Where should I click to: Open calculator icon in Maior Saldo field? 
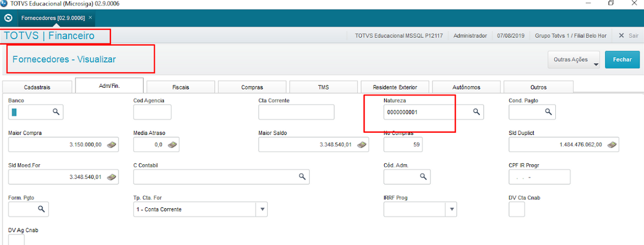(361, 145)
